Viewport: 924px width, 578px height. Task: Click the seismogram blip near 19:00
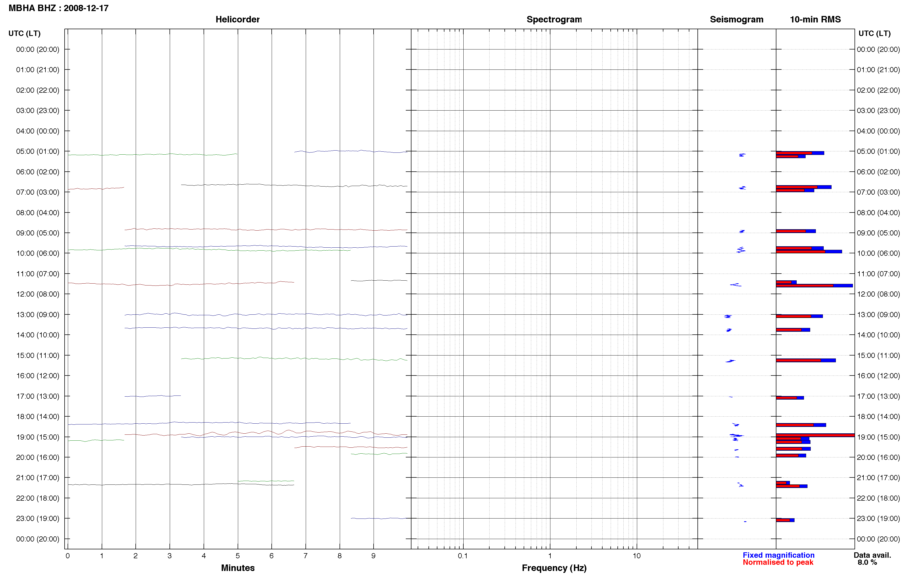pos(736,436)
